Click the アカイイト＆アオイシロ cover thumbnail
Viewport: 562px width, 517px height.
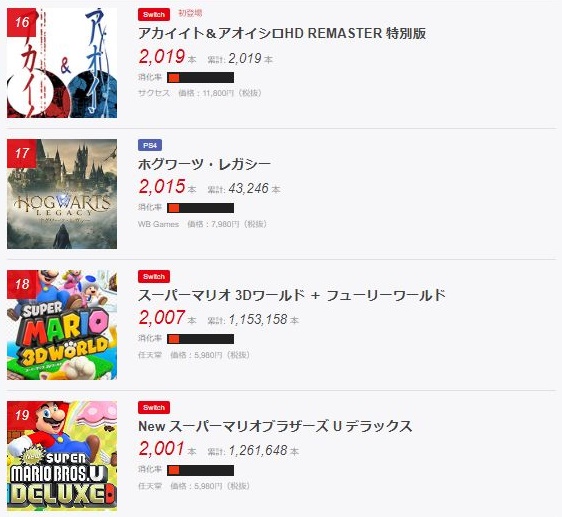point(62,63)
